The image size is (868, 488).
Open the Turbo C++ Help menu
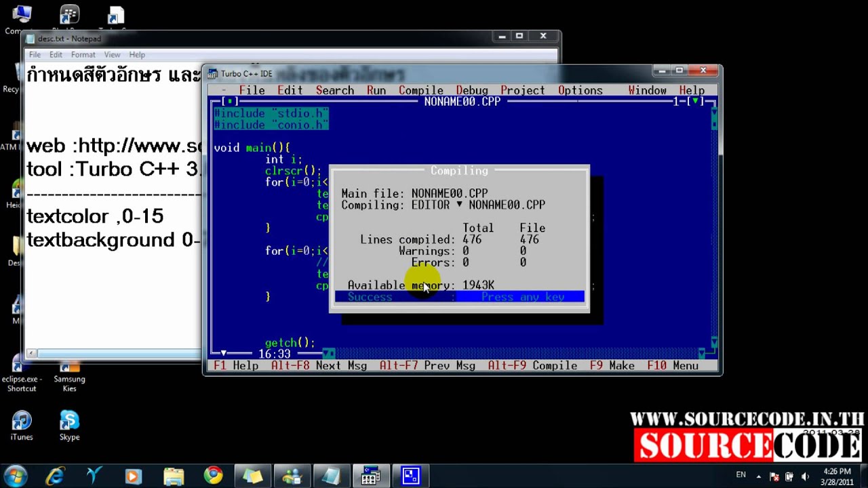click(692, 90)
